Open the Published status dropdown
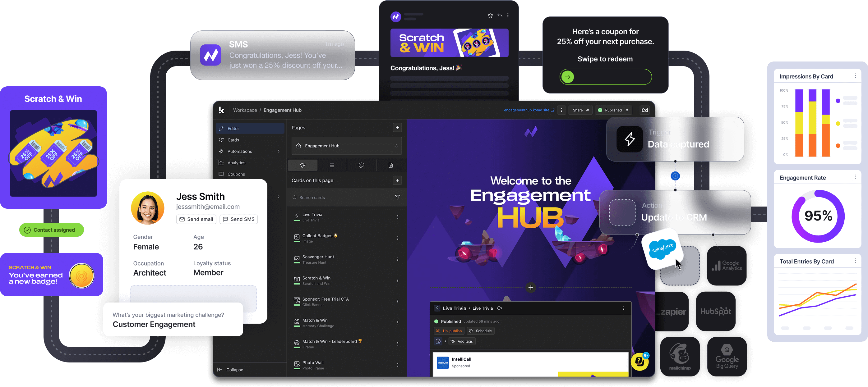This screenshot has width=868, height=387. point(613,110)
